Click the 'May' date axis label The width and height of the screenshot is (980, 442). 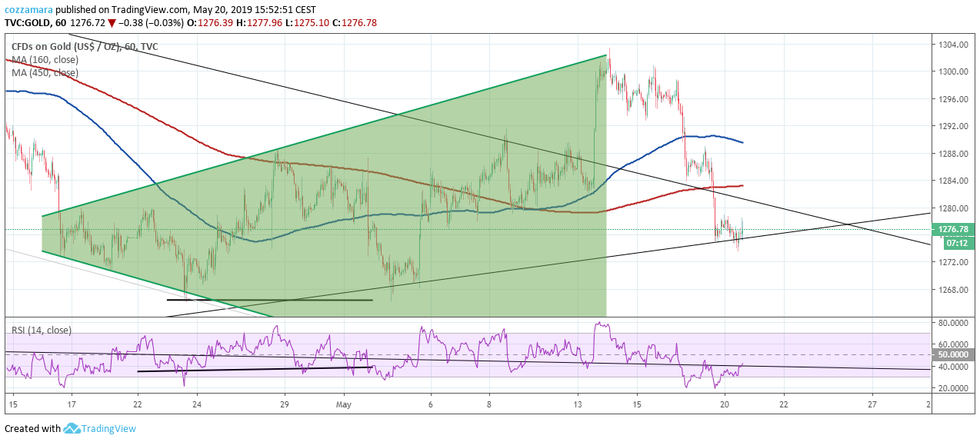[344, 404]
